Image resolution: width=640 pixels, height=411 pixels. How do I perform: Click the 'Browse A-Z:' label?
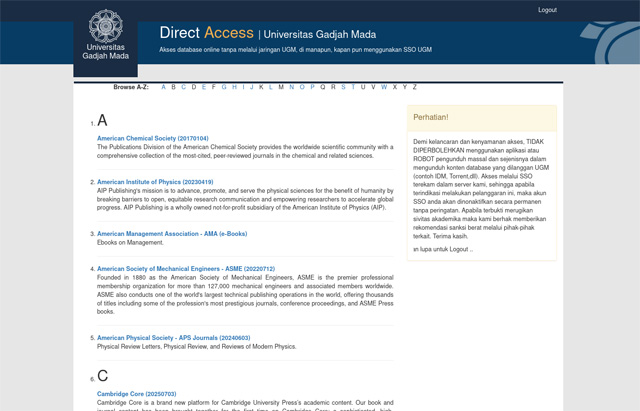point(131,87)
